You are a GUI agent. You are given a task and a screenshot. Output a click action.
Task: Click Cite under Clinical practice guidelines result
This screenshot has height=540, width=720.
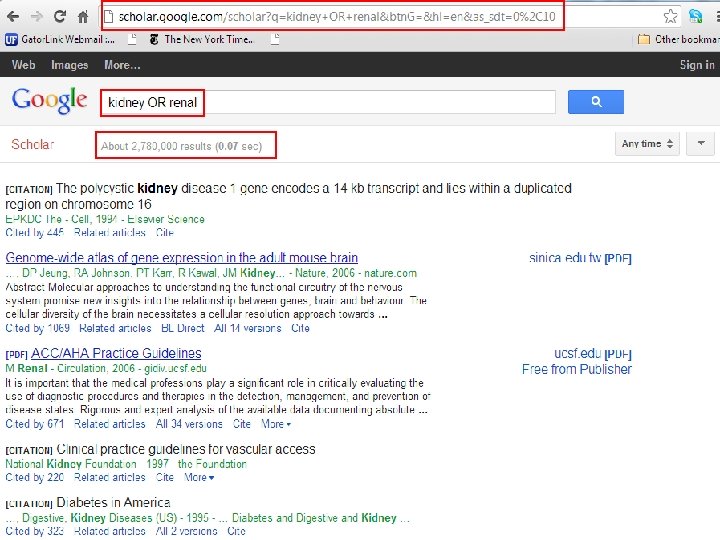click(164, 478)
